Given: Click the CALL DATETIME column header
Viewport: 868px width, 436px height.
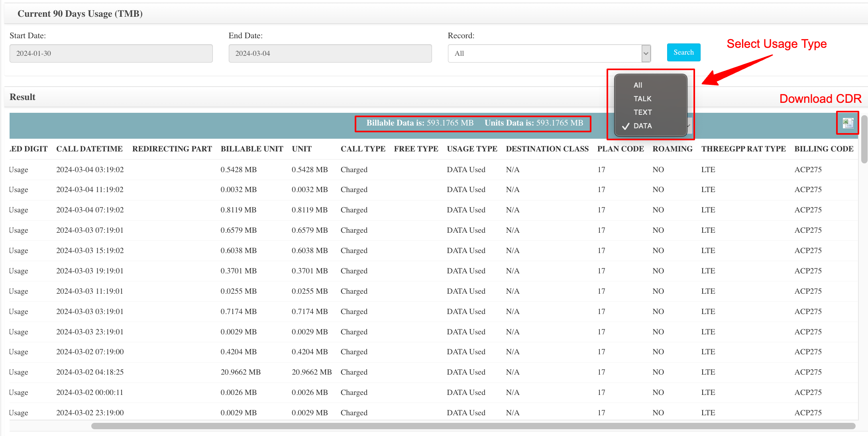Looking at the screenshot, I should point(89,149).
